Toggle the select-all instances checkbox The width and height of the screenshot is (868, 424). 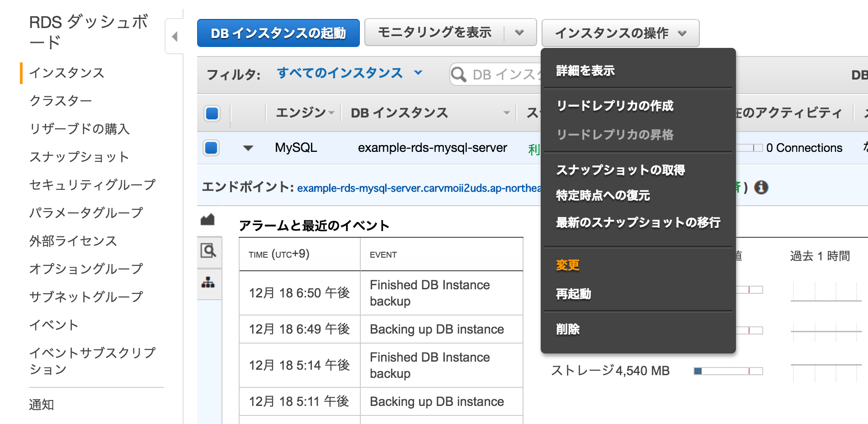[212, 113]
